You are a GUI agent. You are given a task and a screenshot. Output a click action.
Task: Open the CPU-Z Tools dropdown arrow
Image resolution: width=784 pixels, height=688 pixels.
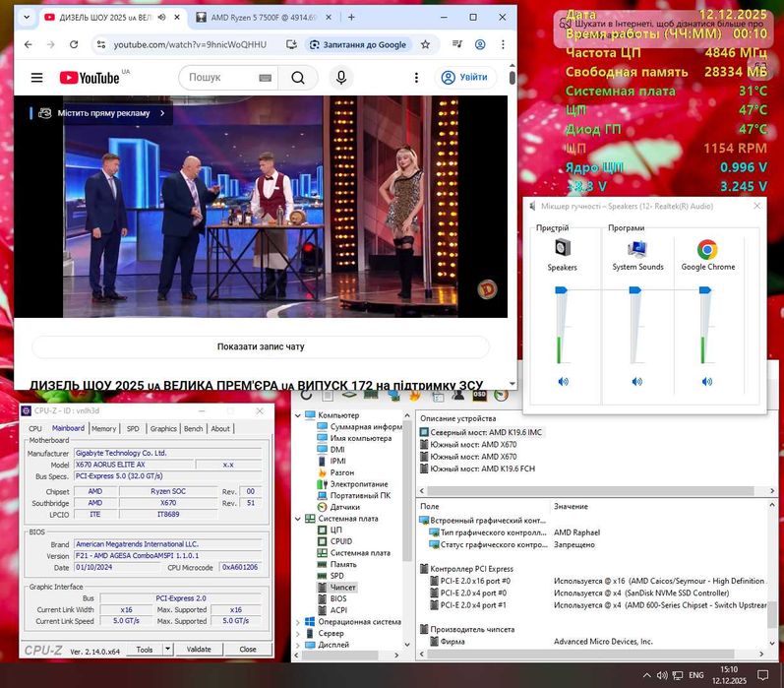point(168,649)
